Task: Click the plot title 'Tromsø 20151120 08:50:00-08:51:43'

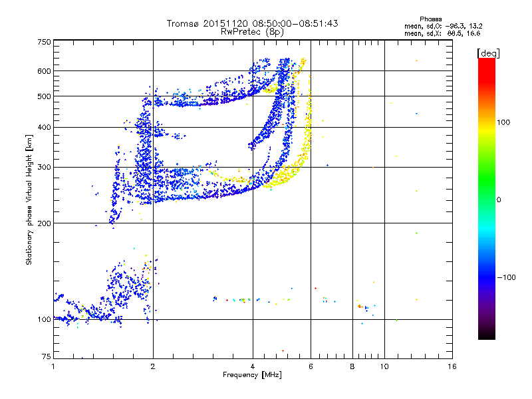Action: click(x=252, y=23)
